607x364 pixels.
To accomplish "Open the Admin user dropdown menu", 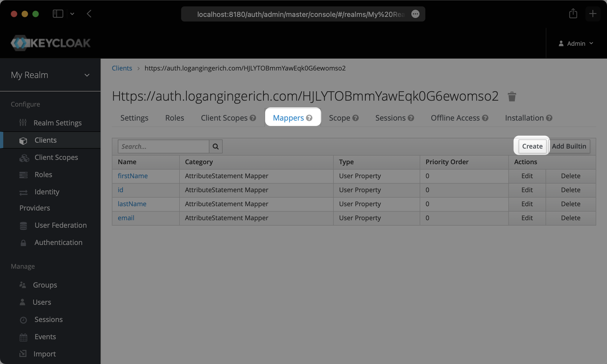I will pos(576,43).
